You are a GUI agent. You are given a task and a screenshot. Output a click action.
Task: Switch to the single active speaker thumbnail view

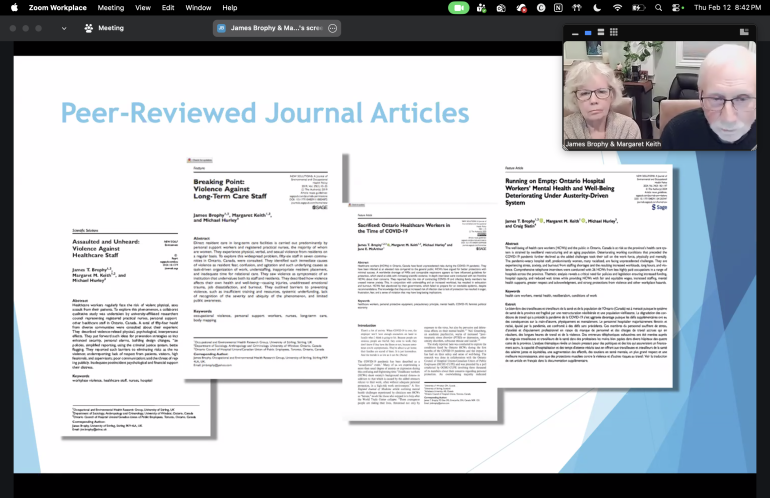588,32
